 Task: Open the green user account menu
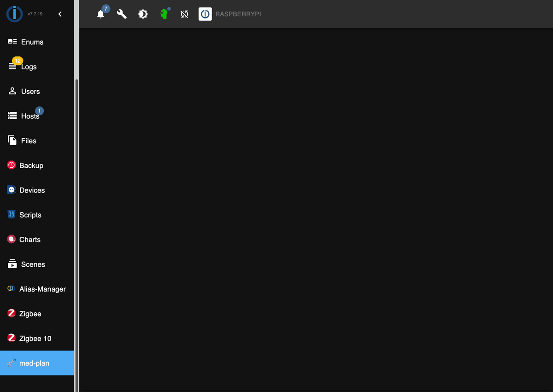click(164, 14)
